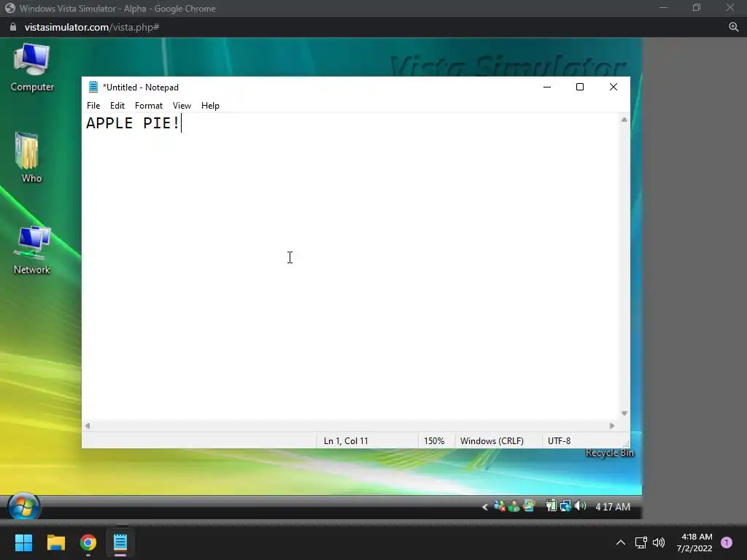The height and width of the screenshot is (560, 747).
Task: Open the File menu in Notepad
Action: (x=93, y=106)
